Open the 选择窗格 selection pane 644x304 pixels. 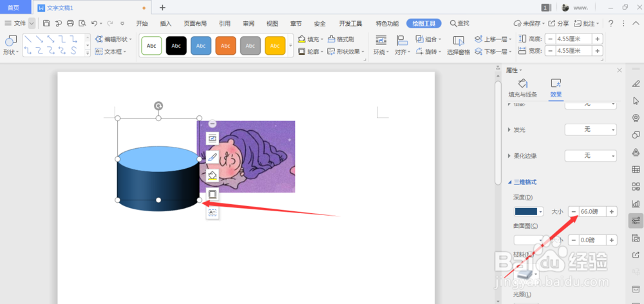pos(459,45)
